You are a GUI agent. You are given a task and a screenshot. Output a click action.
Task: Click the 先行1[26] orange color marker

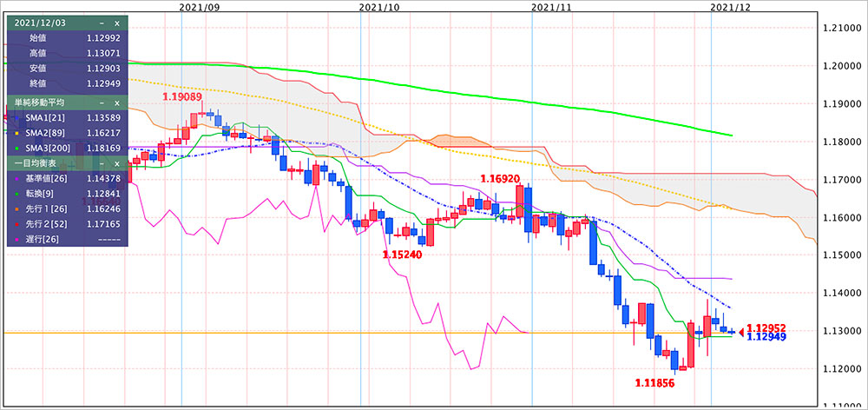(x=16, y=208)
